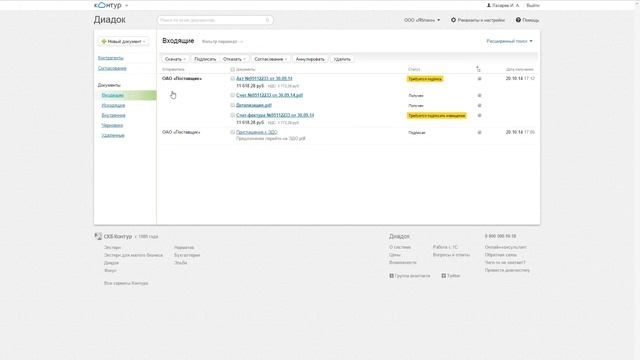The height and width of the screenshot is (360, 640).
Task: Open the Норматив link in the footer
Action: coord(184,247)
